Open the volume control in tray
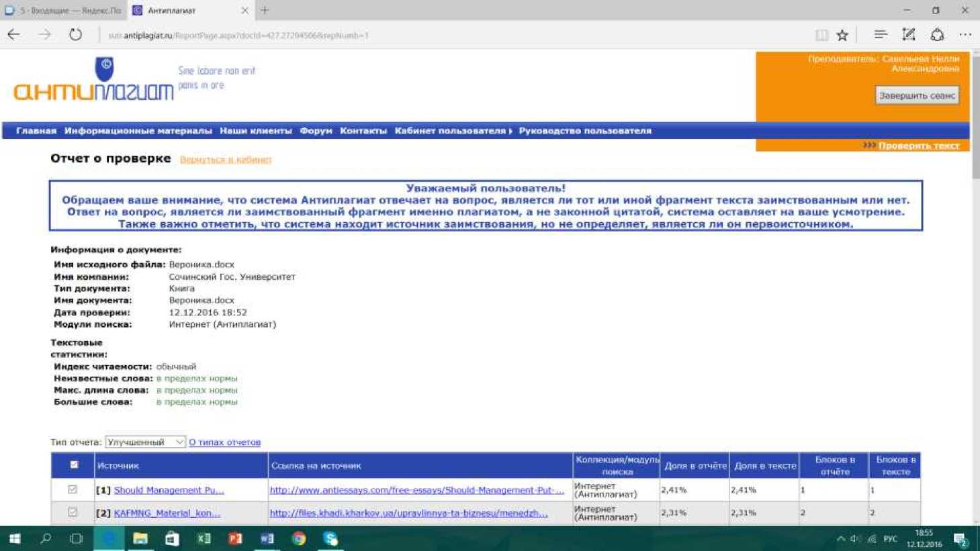The height and width of the screenshot is (551, 980). (x=856, y=538)
